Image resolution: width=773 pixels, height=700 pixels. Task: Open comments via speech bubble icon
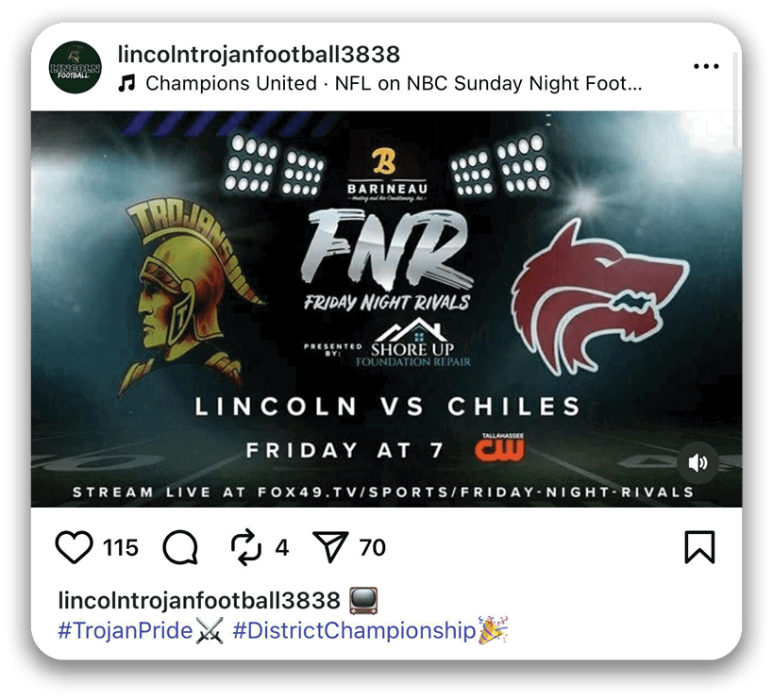point(180,547)
